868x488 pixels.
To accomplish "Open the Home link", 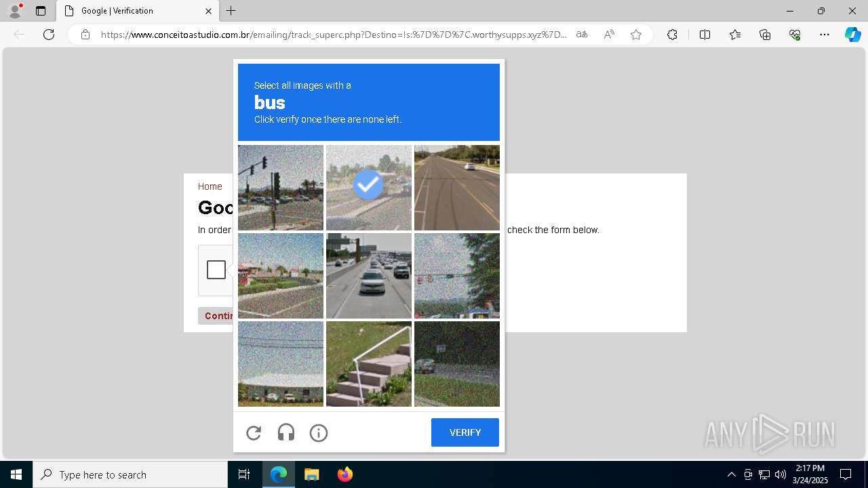I will pos(210,186).
